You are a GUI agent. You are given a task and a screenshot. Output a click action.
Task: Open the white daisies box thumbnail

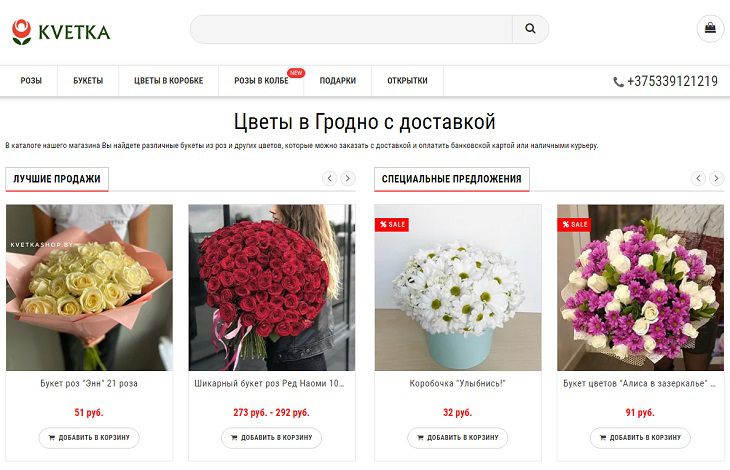click(458, 288)
